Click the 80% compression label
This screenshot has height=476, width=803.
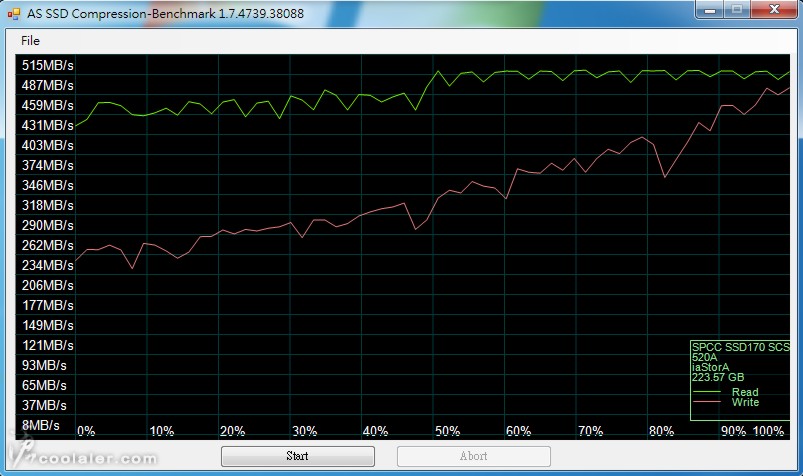tap(661, 431)
